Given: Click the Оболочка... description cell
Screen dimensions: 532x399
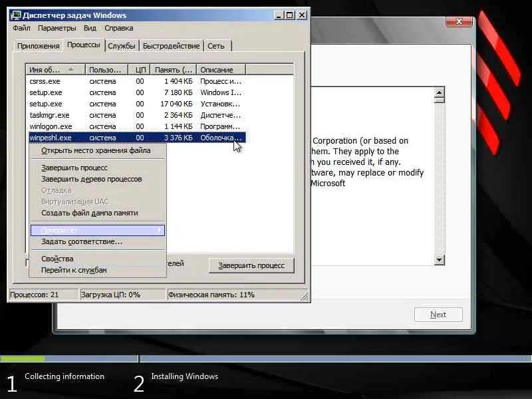Looking at the screenshot, I should 221,138.
